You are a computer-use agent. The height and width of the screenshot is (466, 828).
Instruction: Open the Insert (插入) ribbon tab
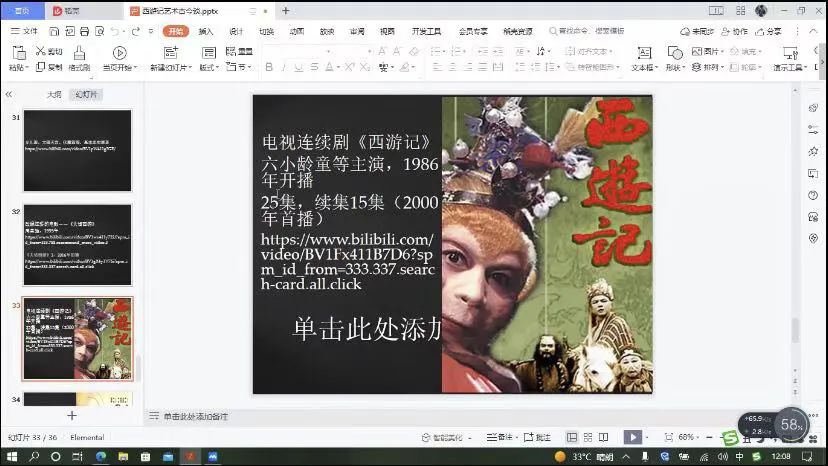[x=206, y=31]
